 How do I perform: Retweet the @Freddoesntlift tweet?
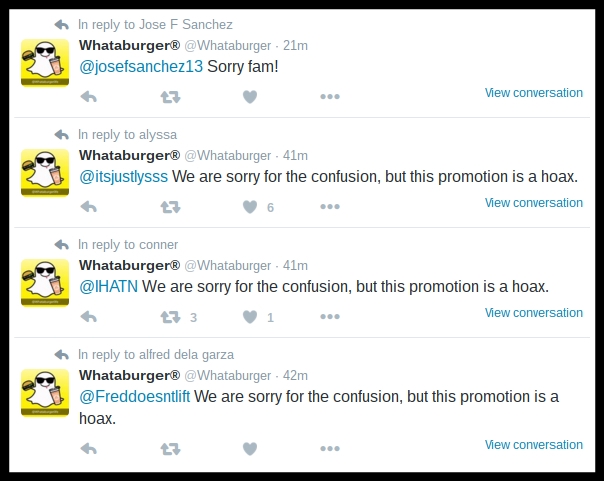[170, 449]
